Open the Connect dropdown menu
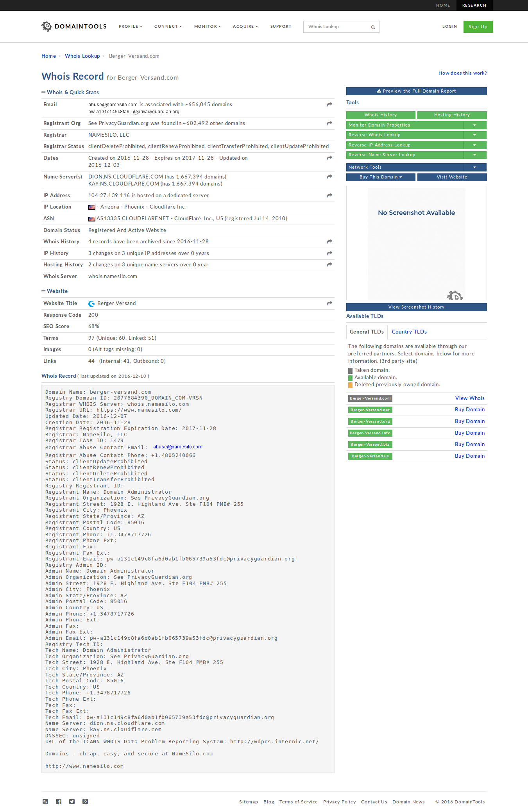The image size is (528, 812). click(x=168, y=27)
